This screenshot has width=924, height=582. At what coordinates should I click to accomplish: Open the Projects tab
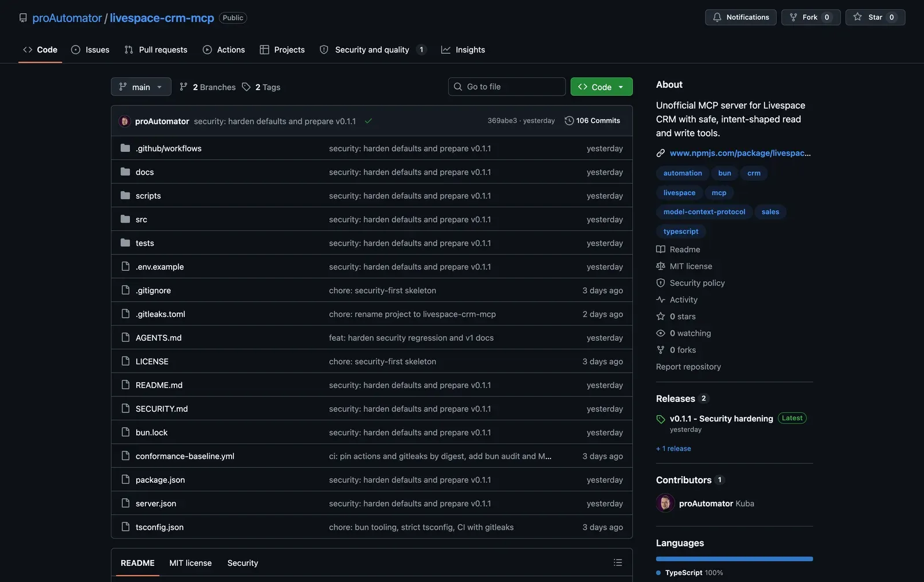pos(282,50)
